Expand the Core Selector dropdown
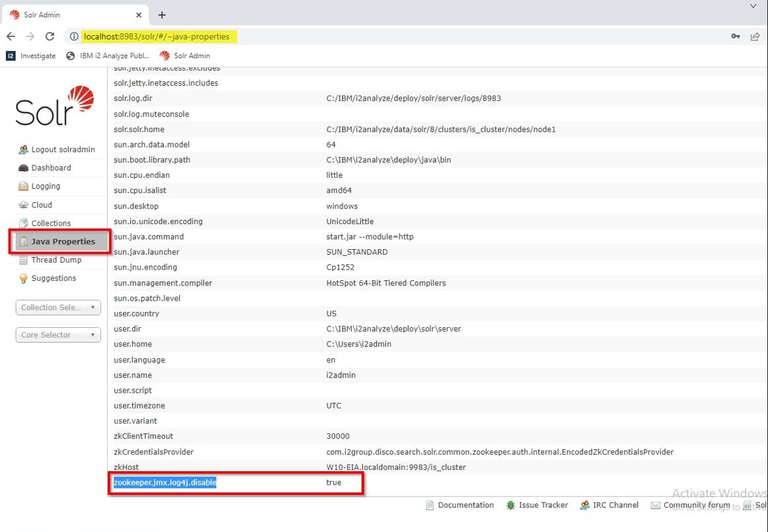Viewport: 768px width, 532px height. (x=58, y=334)
